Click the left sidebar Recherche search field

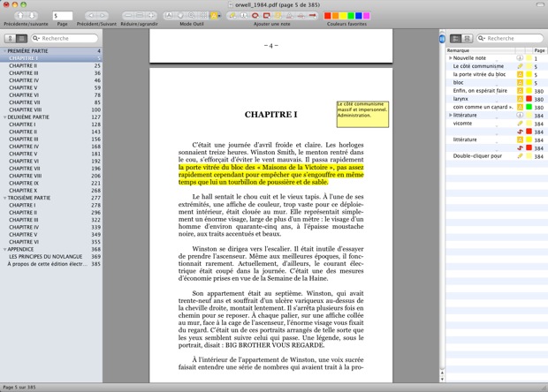point(65,38)
